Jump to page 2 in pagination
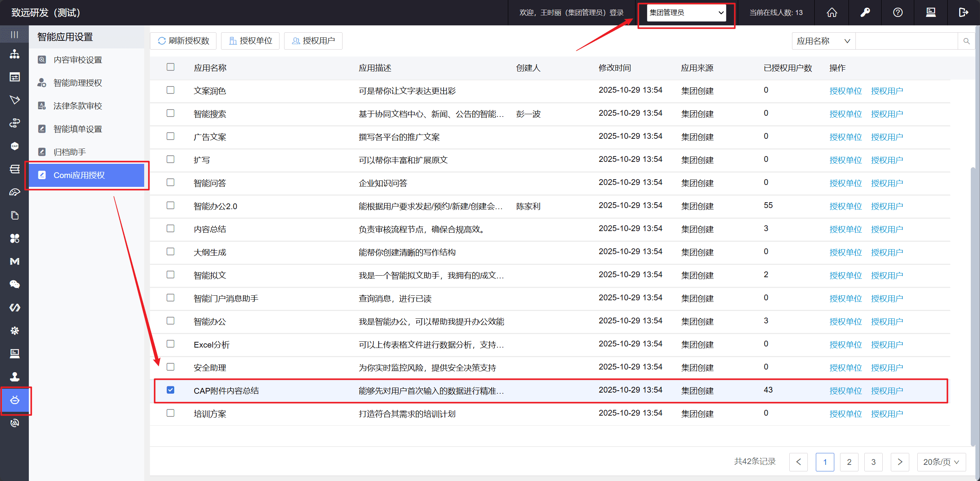This screenshot has height=481, width=980. pyautogui.click(x=849, y=462)
